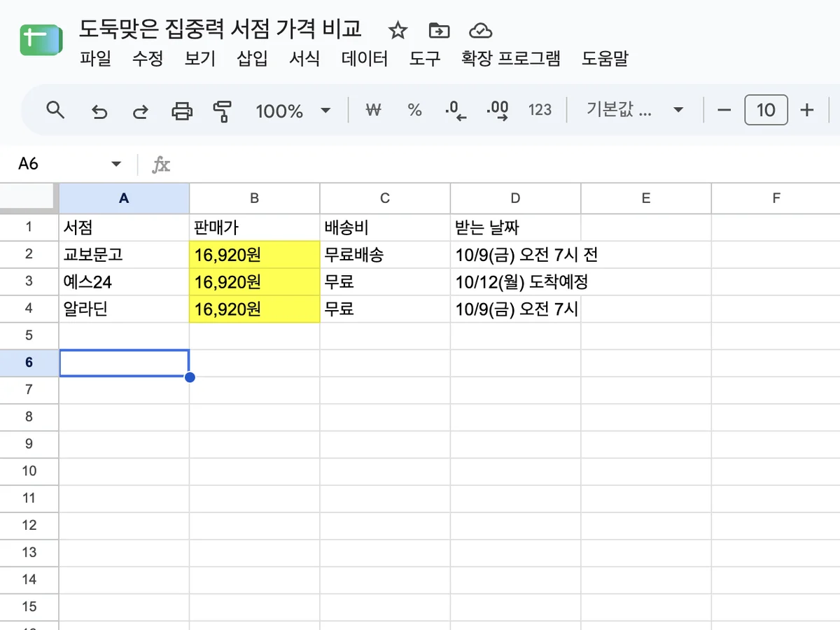
Task: Open the 서식 menu
Action: click(x=304, y=59)
